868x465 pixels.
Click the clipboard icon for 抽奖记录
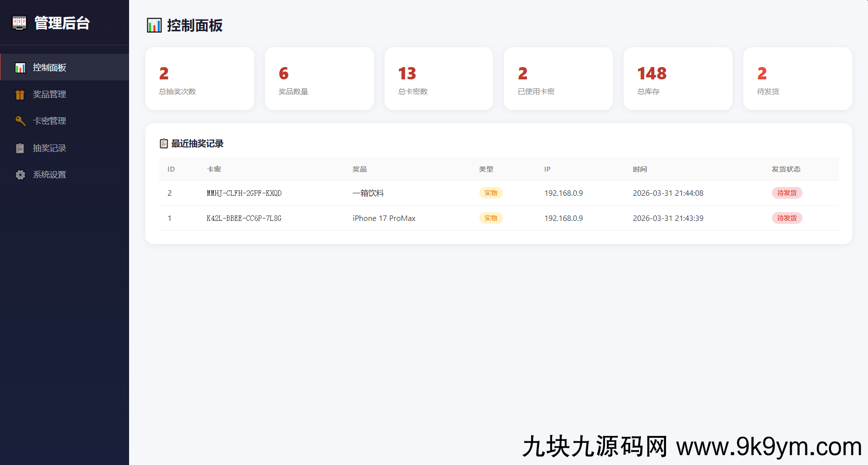tap(20, 148)
